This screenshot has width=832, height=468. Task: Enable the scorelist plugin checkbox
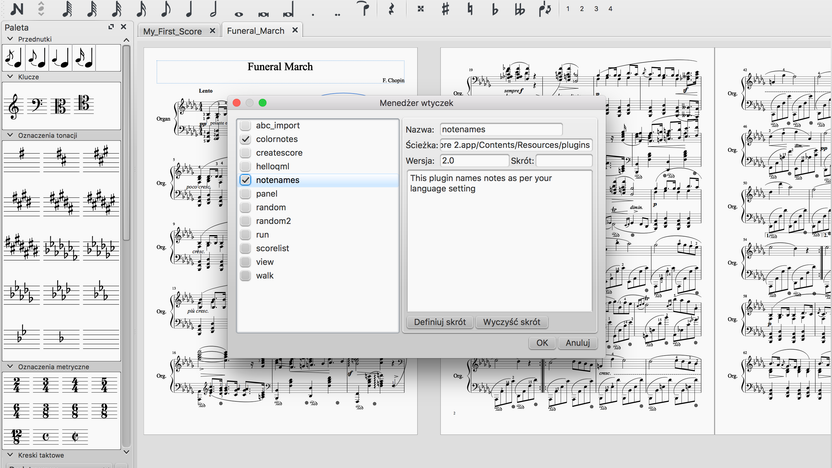[x=245, y=248]
